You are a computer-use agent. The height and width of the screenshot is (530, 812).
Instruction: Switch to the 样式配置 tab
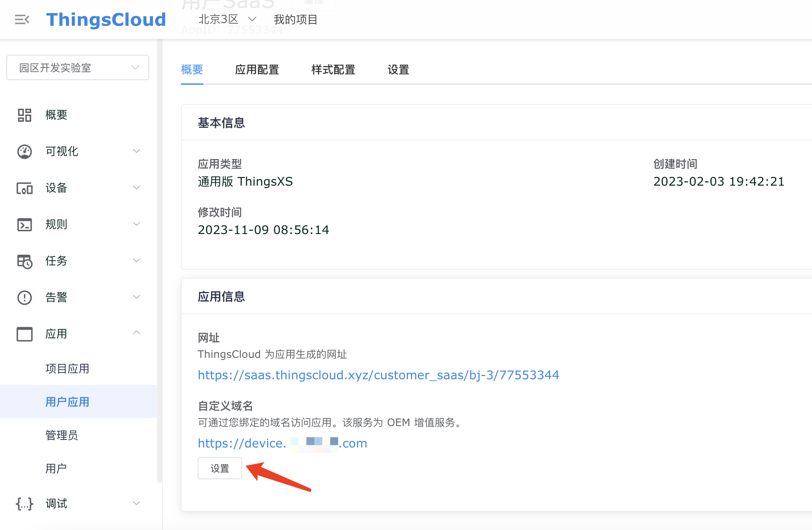(x=333, y=70)
